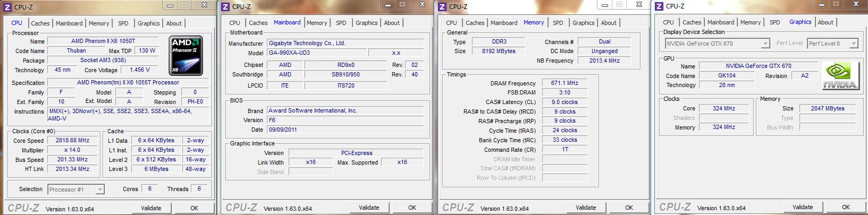868x215 pixels.
Task: Select Memory tab in the Motherboard window
Action: [x=317, y=23]
